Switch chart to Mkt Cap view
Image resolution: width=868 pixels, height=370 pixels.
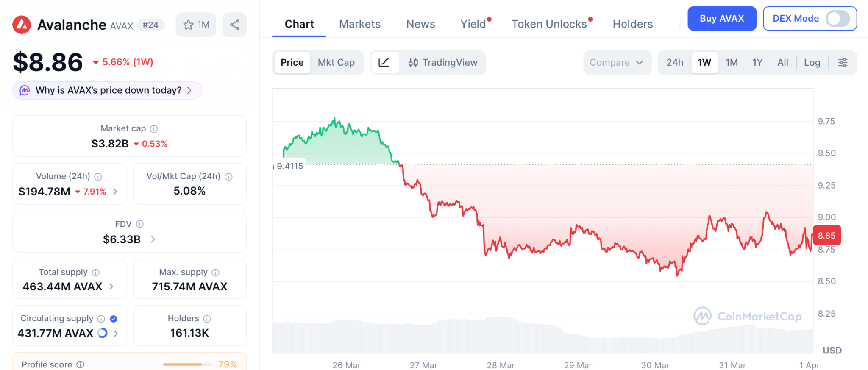(336, 63)
